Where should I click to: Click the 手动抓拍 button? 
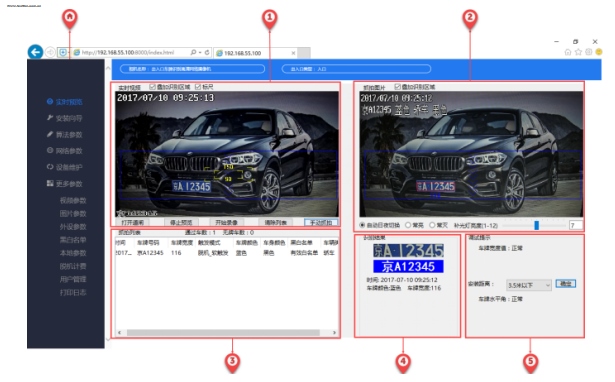[x=321, y=222]
